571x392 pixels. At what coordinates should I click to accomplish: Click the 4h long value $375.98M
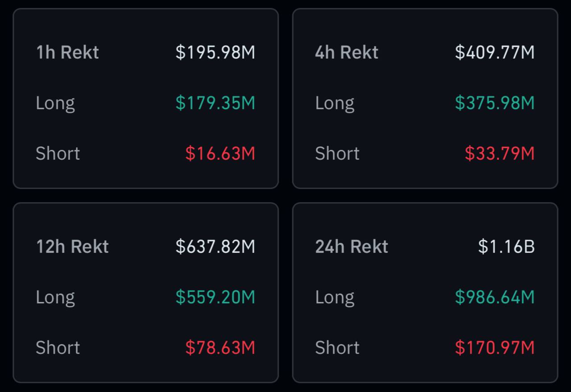click(x=494, y=103)
